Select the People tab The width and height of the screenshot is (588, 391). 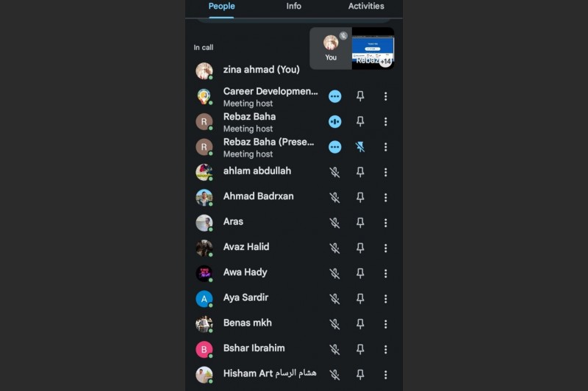221,7
